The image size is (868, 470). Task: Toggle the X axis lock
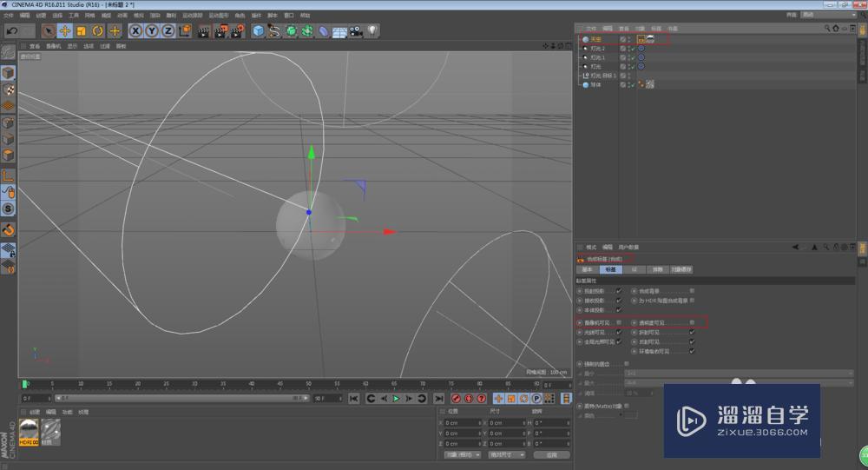tap(135, 31)
